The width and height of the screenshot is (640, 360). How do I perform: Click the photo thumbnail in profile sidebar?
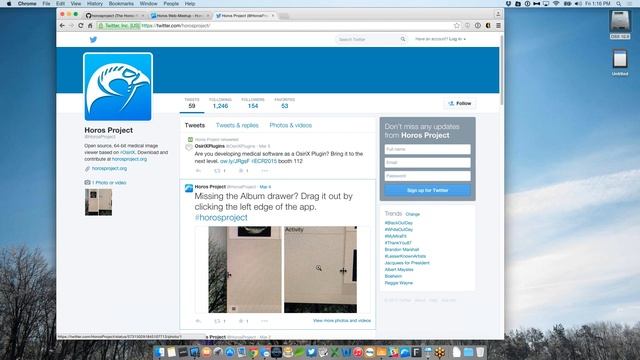pos(98,202)
